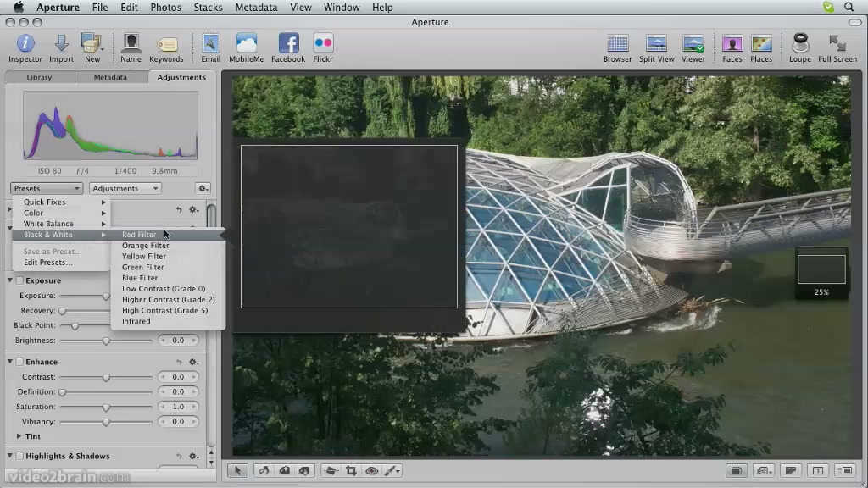This screenshot has width=868, height=488.
Task: Choose High Contrast (Grade 5) preset
Action: click(x=169, y=310)
